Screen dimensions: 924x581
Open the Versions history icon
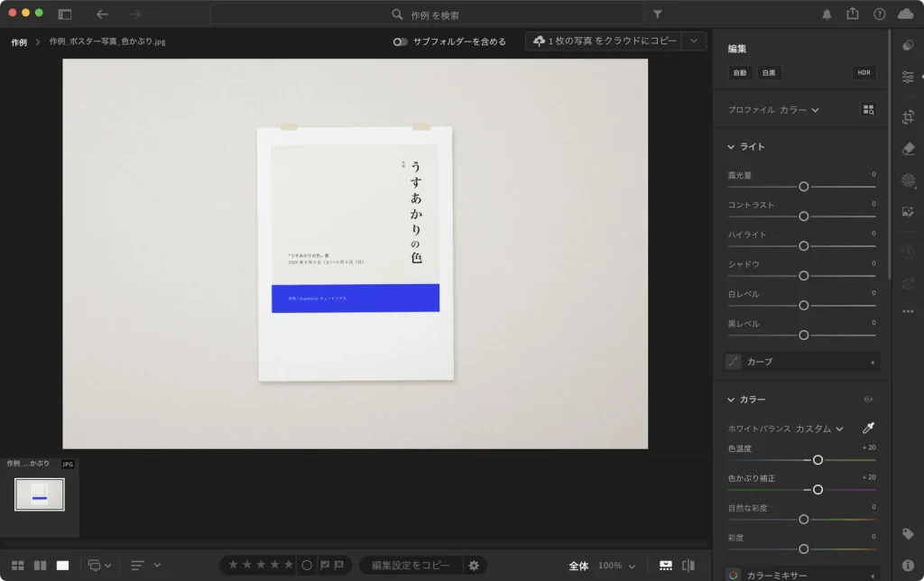click(x=908, y=253)
